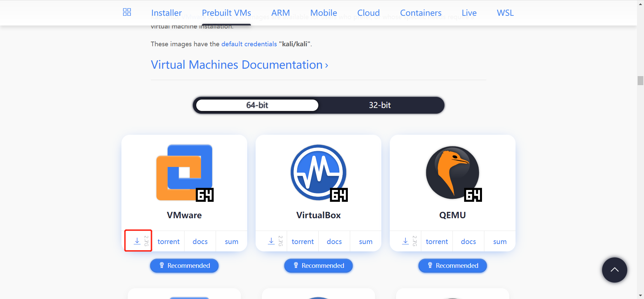View the VirtualBox sum checksum

click(x=366, y=241)
